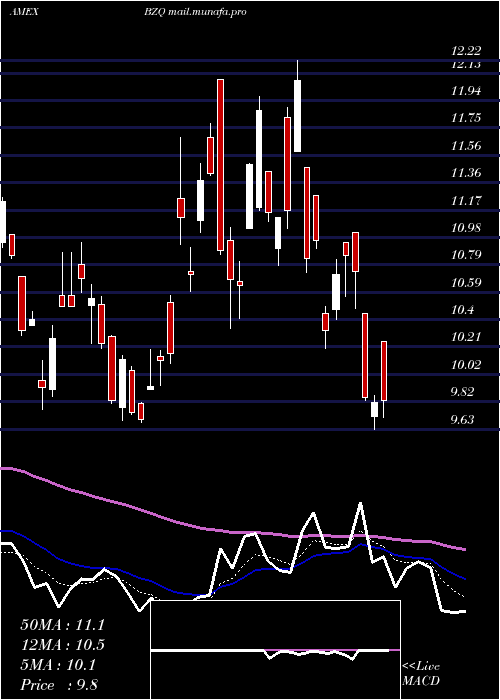Select the 11.75 price axis label
Viewport: 500px width, 700px height.
pyautogui.click(x=466, y=118)
